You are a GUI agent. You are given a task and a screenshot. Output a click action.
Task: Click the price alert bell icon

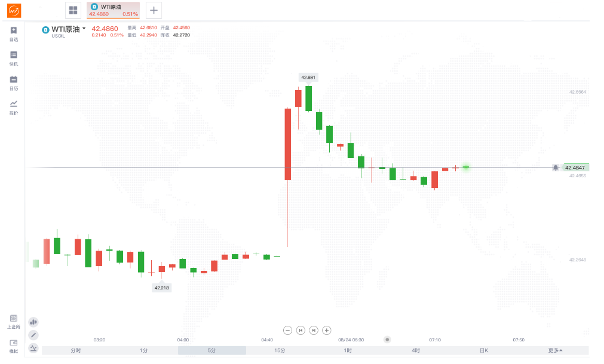click(556, 168)
